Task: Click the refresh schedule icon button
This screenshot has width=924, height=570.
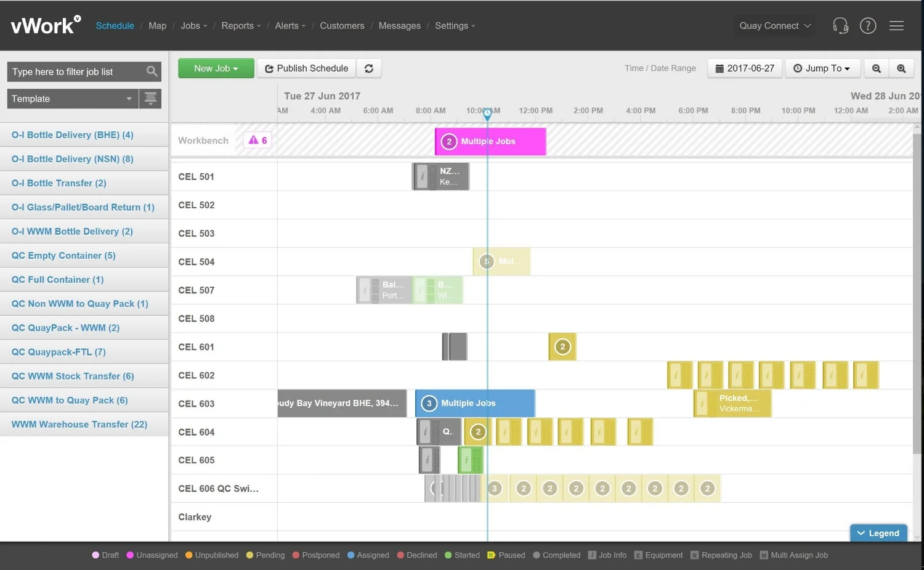Action: pos(368,68)
